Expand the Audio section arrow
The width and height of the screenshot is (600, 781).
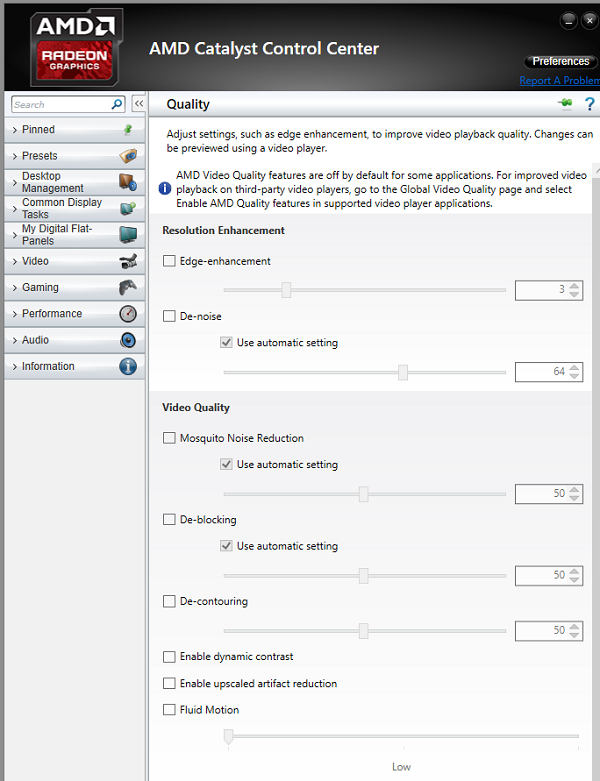14,341
